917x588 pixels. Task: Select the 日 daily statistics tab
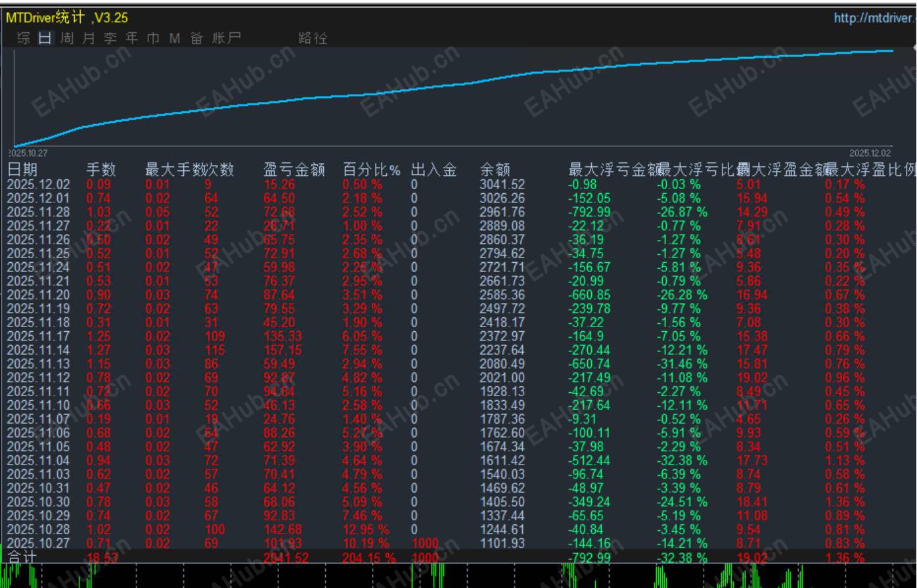coord(45,38)
